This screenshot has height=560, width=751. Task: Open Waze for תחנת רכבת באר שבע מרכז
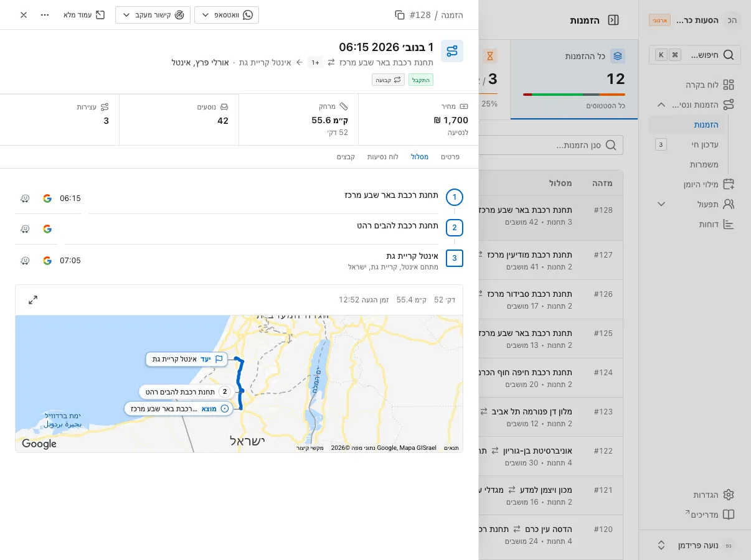pos(25,198)
